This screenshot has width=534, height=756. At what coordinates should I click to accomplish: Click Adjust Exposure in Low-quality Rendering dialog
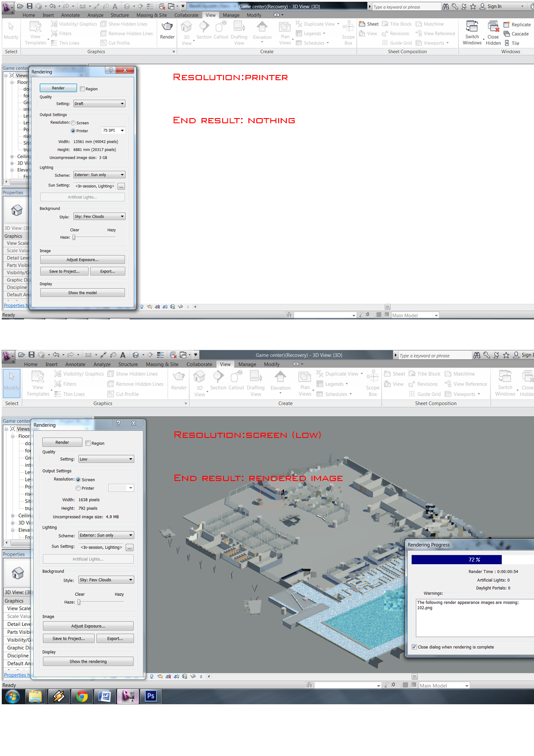(x=88, y=626)
